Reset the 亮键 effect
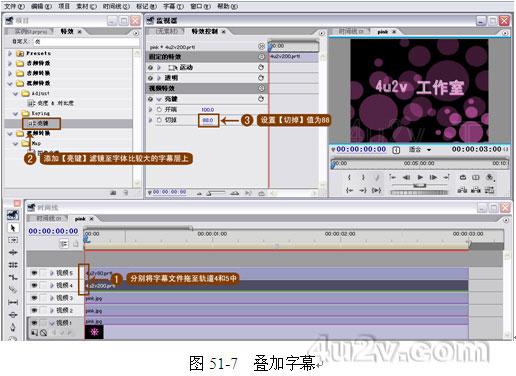Viewport: 516px width, 376px height. pyautogui.click(x=261, y=99)
